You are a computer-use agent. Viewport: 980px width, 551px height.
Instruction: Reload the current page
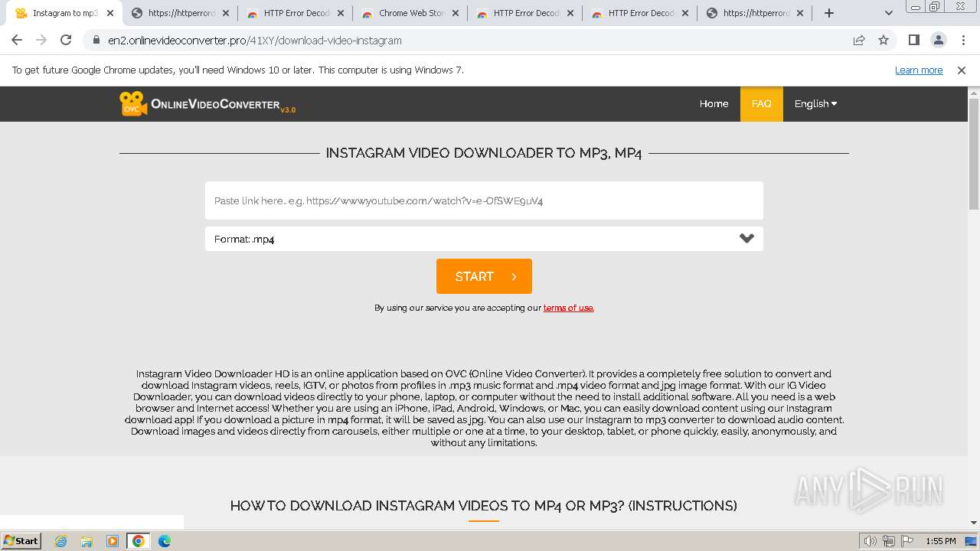[x=66, y=40]
